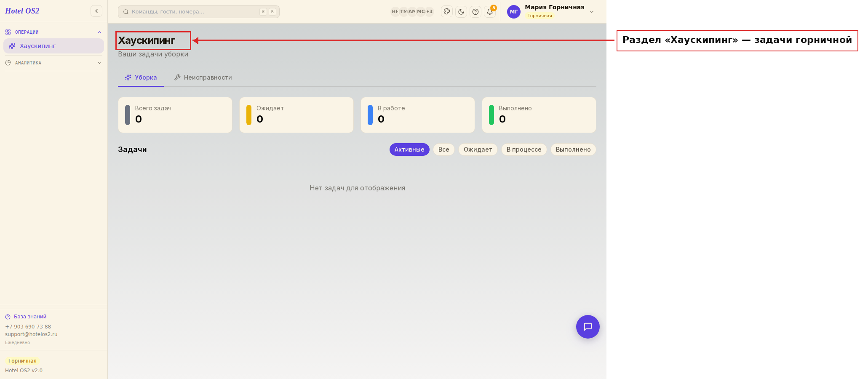This screenshot has height=379, width=868.
Task: Click the МГ user avatar
Action: click(514, 12)
